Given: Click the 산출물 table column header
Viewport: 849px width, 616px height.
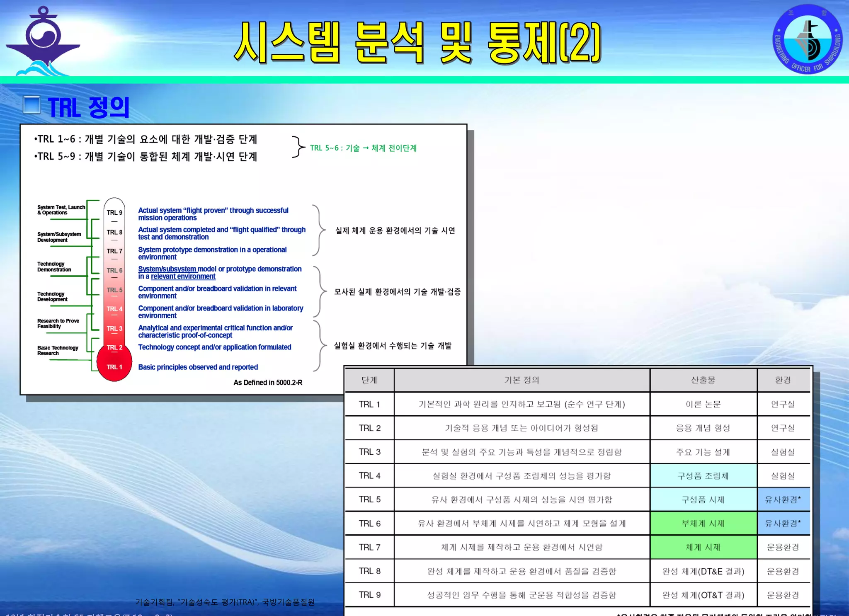Looking at the screenshot, I should [703, 380].
